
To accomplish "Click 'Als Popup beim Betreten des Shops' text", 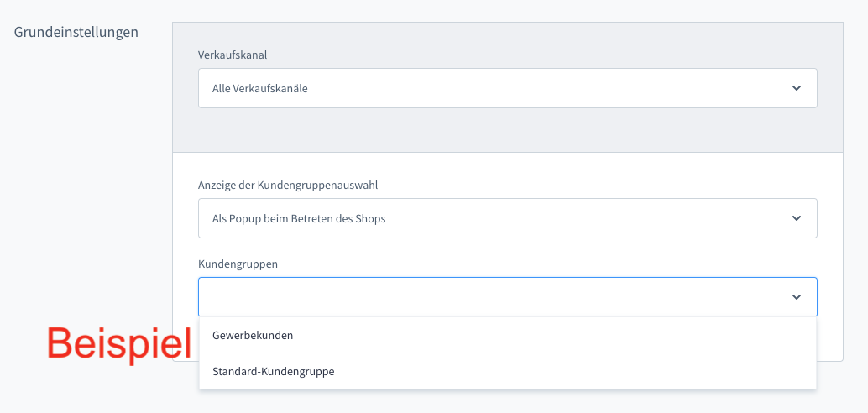I will (x=299, y=218).
